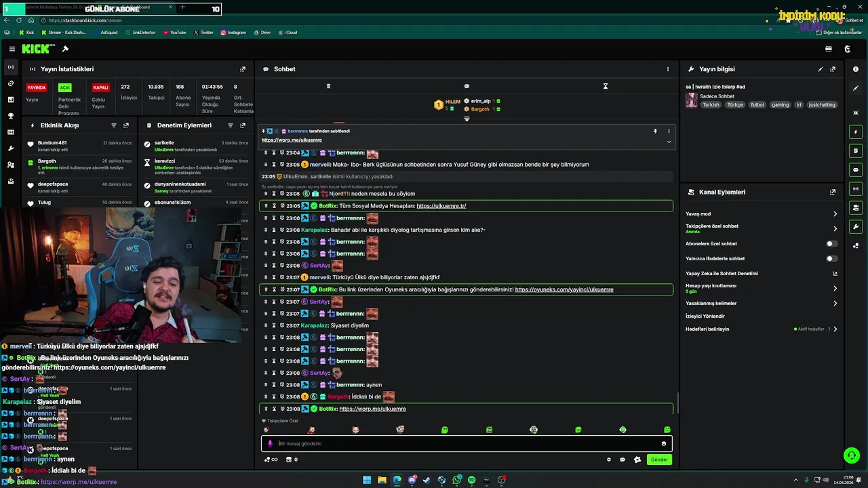Open the last BotRix worp.me link
Screen dimensions: 868x488
pos(372,409)
